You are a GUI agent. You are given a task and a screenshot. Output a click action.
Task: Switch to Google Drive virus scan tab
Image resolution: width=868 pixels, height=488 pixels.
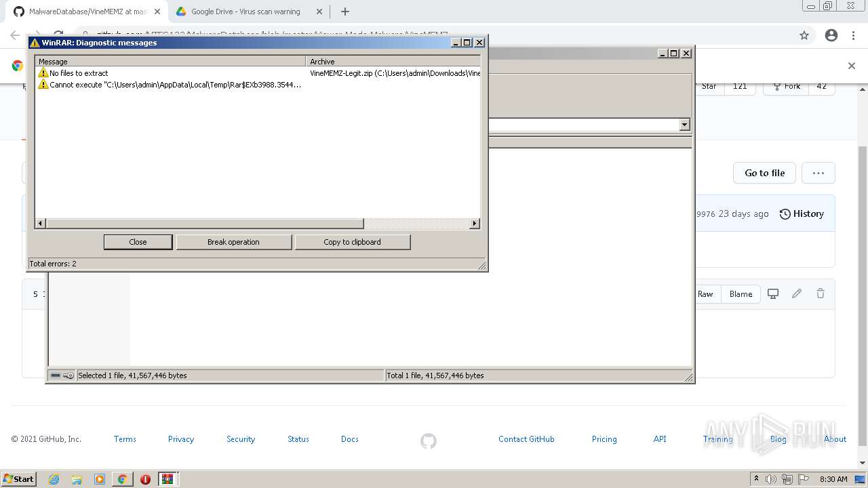(248, 12)
